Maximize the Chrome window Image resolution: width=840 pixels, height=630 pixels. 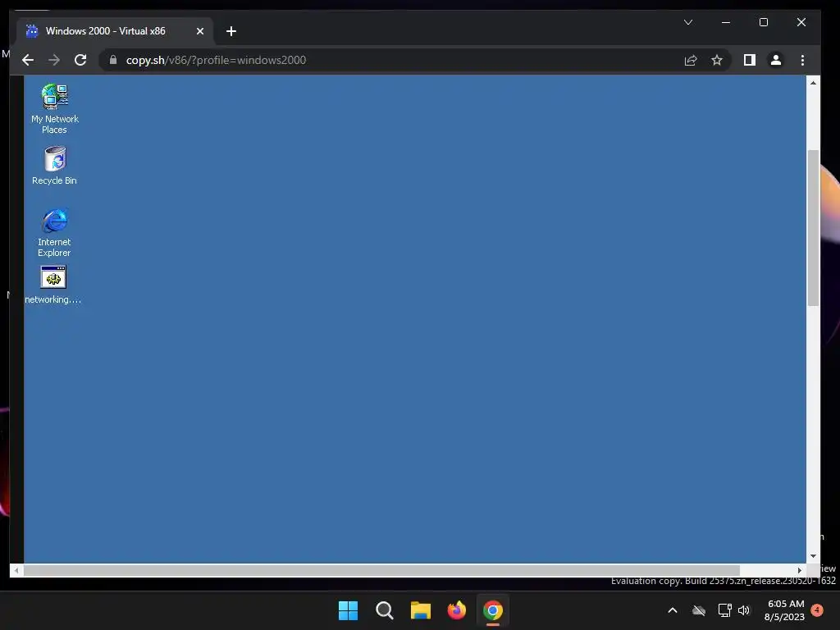pos(764,22)
